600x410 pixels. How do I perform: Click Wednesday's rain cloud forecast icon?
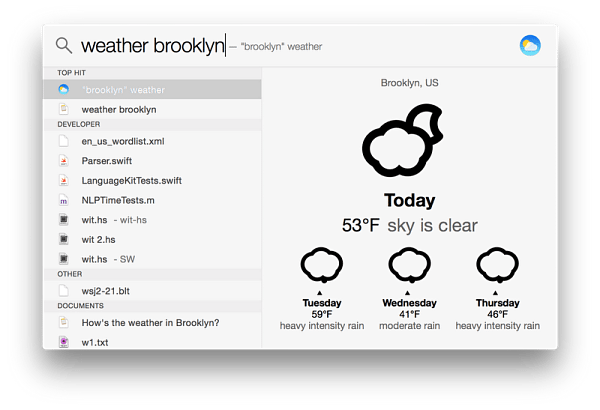click(409, 265)
